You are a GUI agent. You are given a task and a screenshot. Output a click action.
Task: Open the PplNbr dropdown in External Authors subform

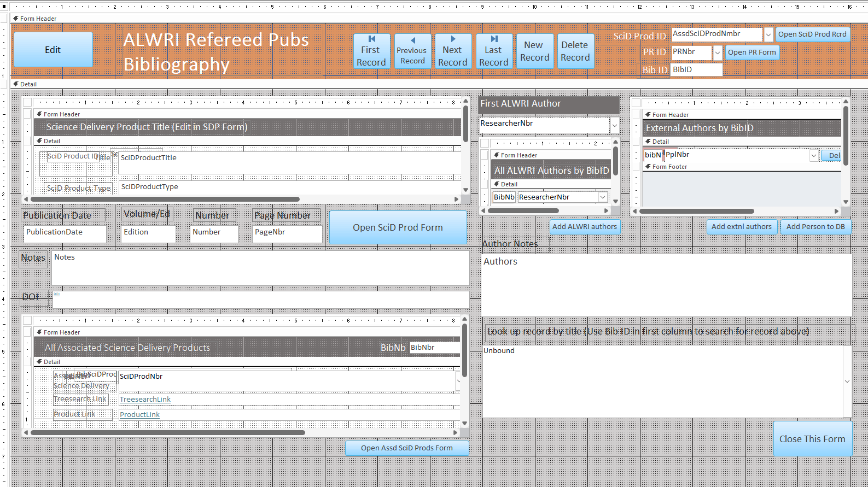(814, 156)
